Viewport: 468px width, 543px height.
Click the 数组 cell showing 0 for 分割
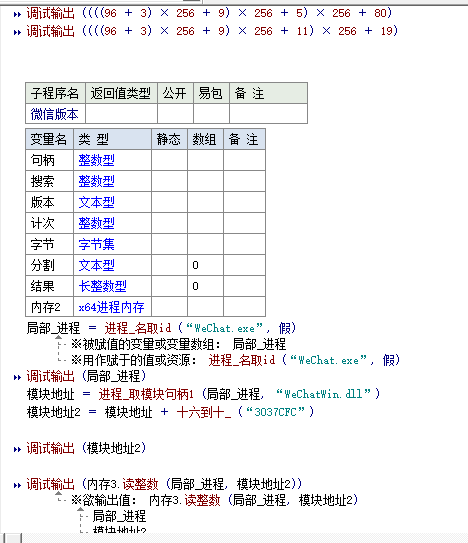pos(205,265)
